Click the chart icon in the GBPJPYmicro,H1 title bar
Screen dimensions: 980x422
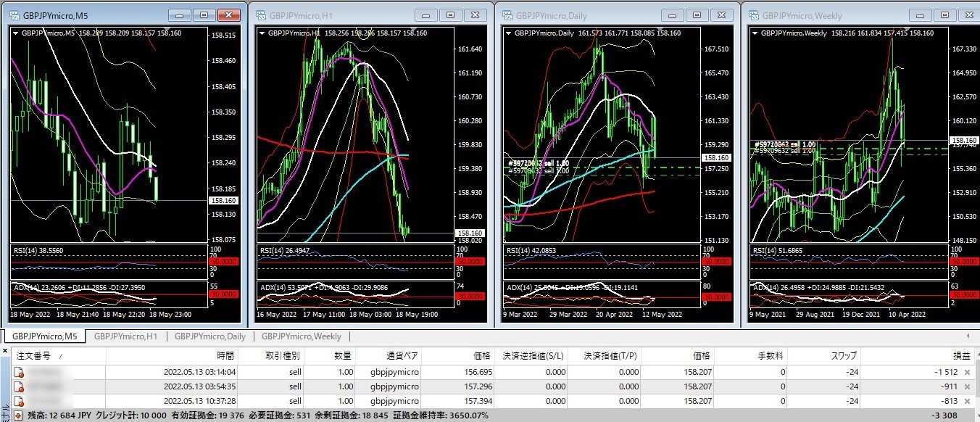pyautogui.click(x=260, y=15)
